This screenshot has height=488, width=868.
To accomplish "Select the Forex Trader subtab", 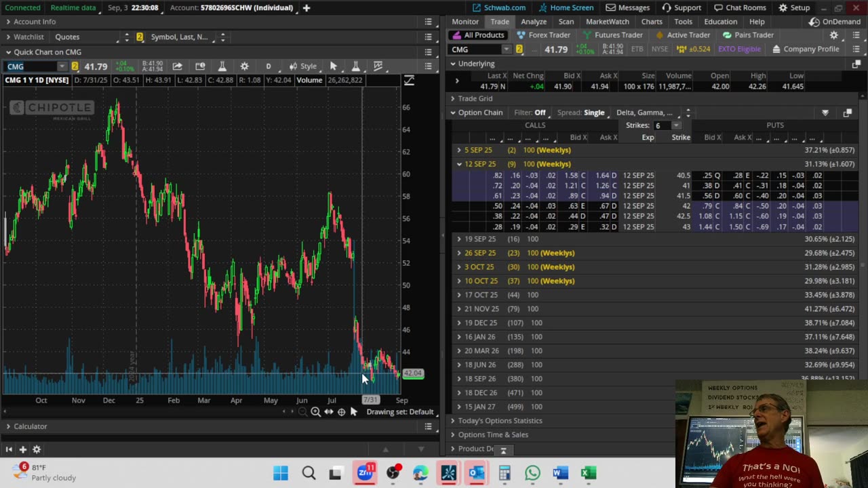I will click(544, 35).
